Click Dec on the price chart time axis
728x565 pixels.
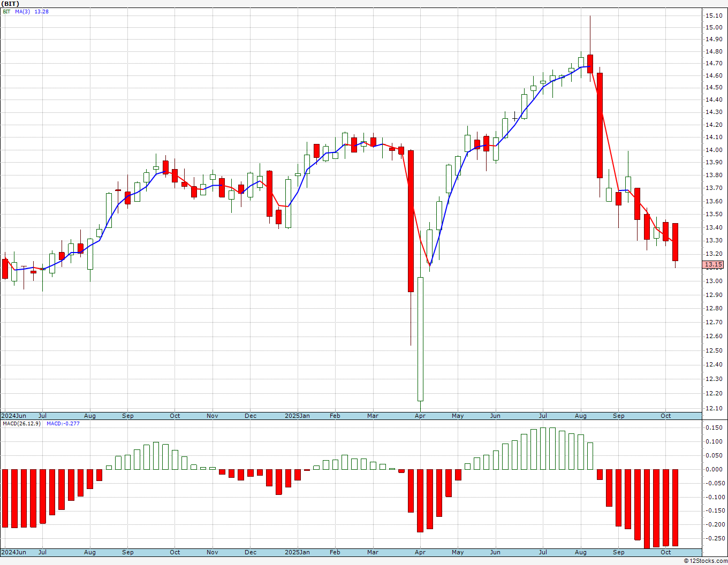coord(251,416)
